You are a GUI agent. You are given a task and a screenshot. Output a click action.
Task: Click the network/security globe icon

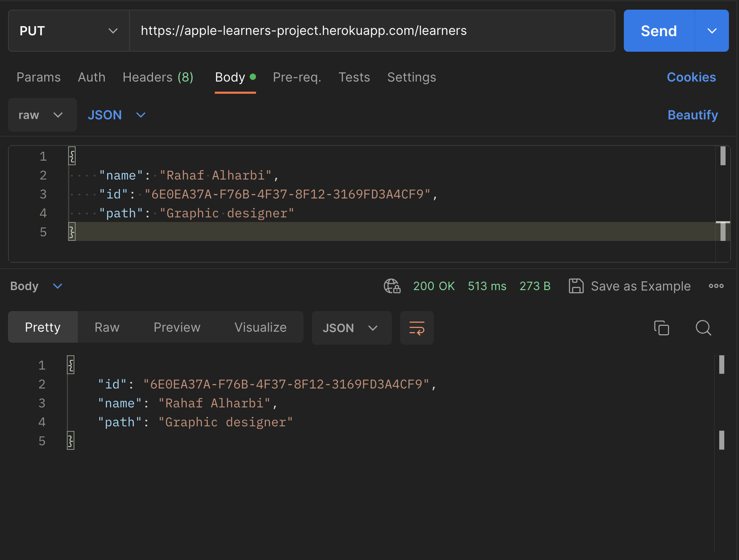392,286
